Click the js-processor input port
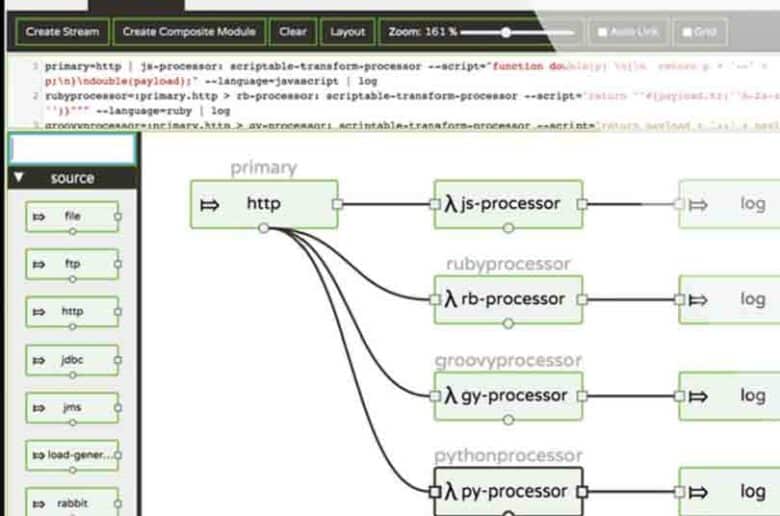 435,204
